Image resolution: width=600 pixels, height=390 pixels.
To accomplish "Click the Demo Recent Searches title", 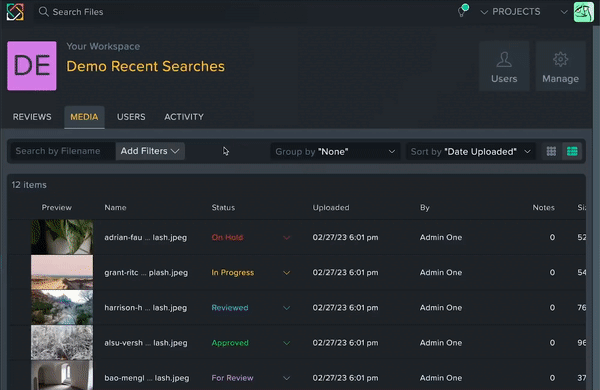I will coord(145,66).
